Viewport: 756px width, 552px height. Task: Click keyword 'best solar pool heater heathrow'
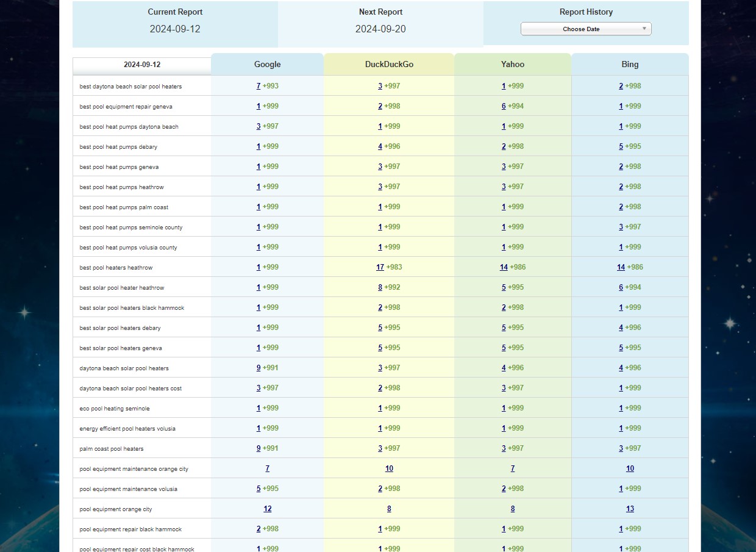coord(122,288)
